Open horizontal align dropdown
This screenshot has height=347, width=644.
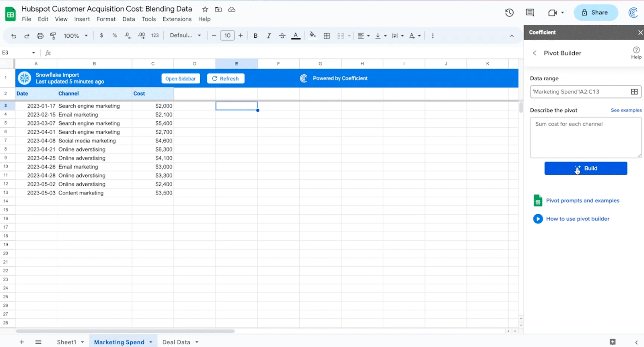pos(364,35)
